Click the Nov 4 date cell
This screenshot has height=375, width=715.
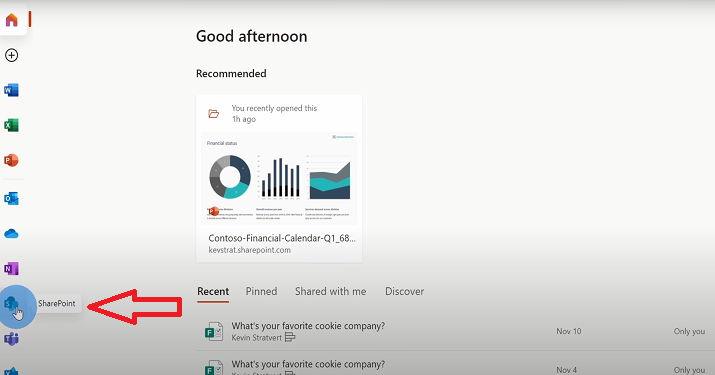(x=566, y=370)
